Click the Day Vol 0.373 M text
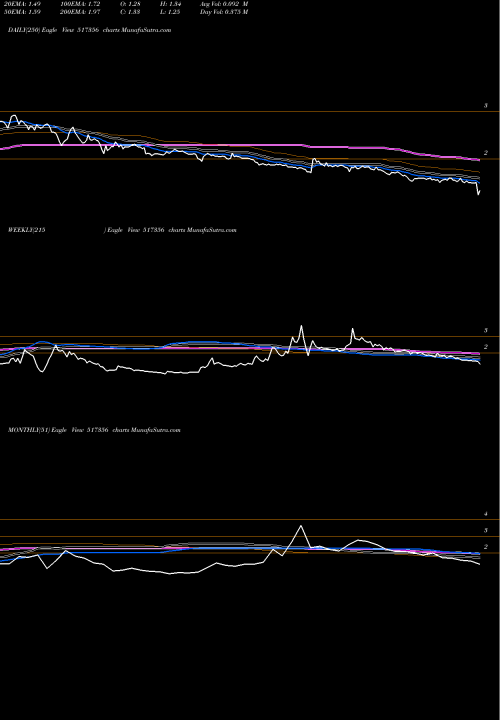Screen dimensions: 500x720 (224, 12)
